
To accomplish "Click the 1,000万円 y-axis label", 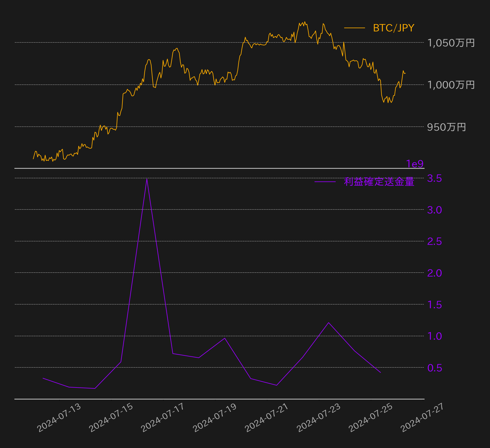I will click(x=451, y=85).
